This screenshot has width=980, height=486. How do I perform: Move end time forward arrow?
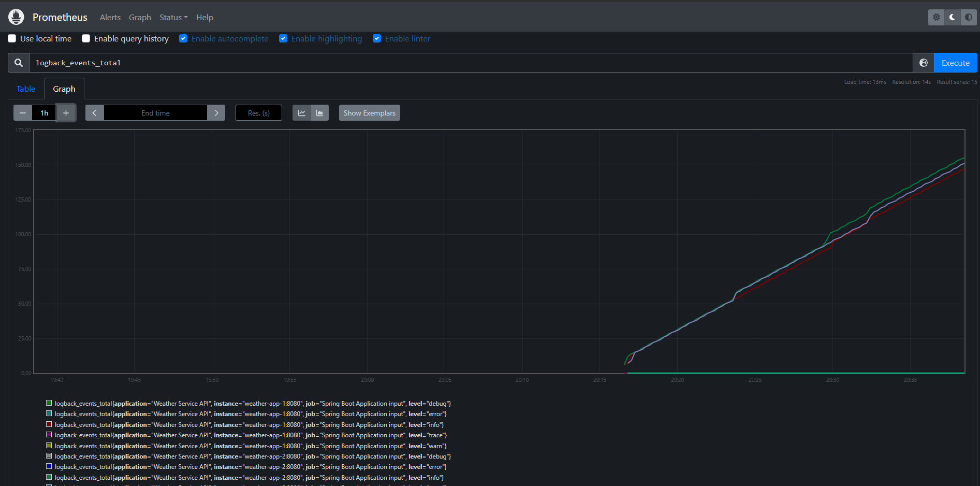pyautogui.click(x=216, y=113)
